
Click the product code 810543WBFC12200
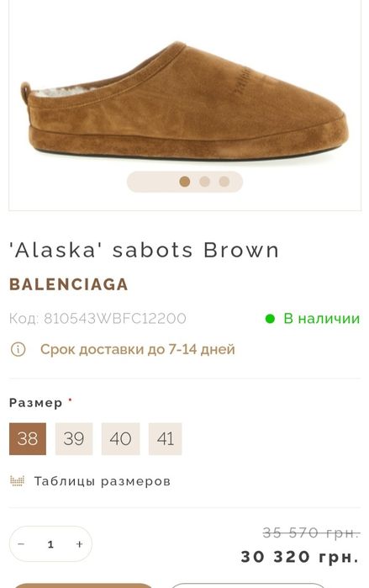pos(115,318)
